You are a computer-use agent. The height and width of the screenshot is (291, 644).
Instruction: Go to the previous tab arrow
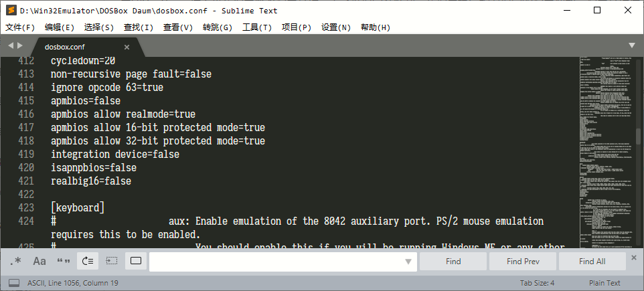click(x=11, y=45)
